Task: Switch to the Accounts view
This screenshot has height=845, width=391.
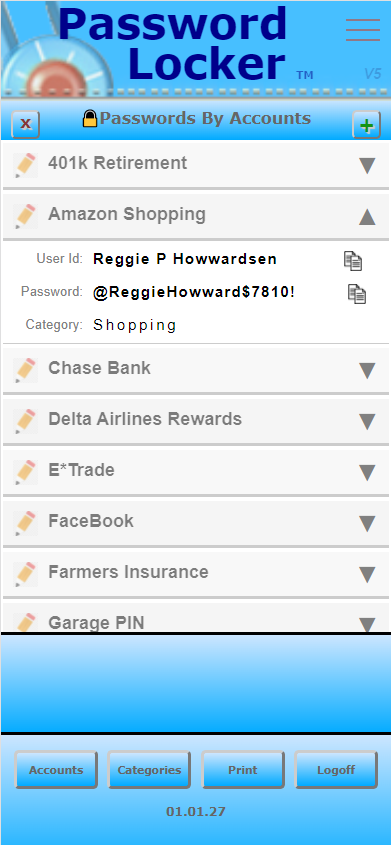Action: (x=56, y=770)
